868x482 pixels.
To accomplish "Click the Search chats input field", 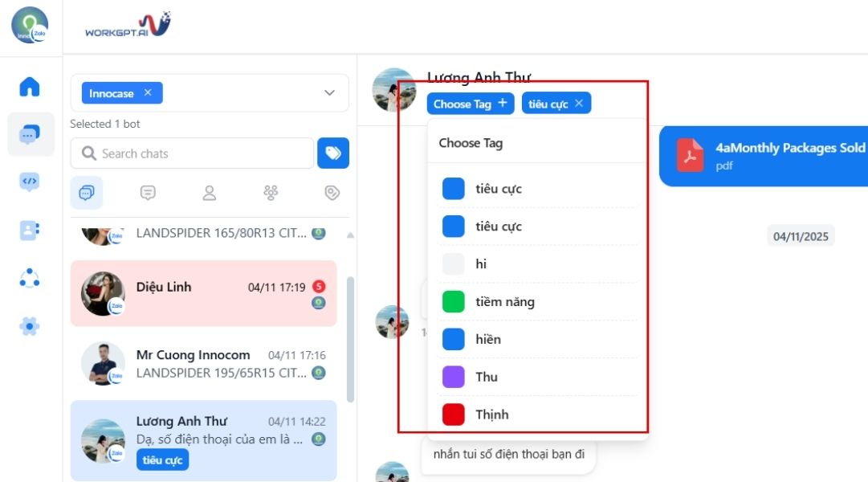I will click(193, 153).
